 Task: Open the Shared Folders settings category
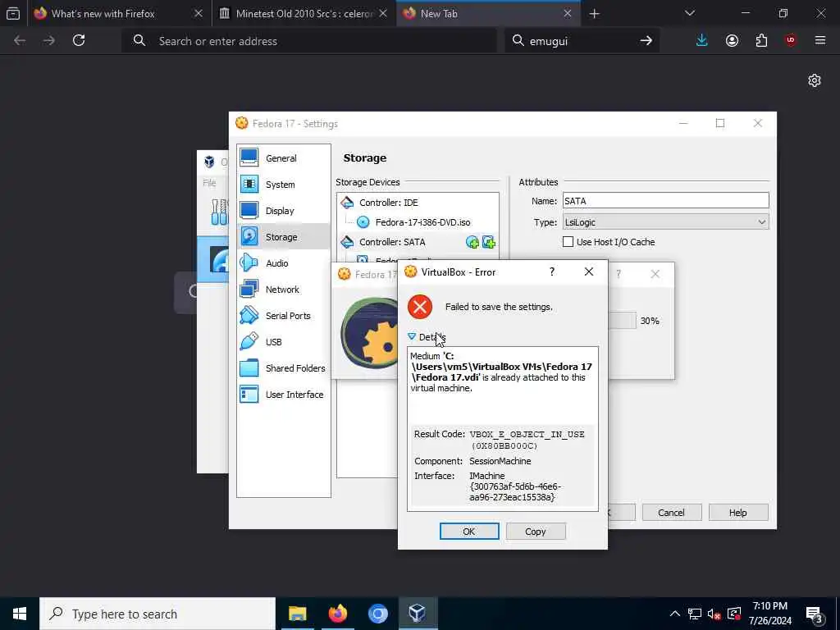click(283, 368)
